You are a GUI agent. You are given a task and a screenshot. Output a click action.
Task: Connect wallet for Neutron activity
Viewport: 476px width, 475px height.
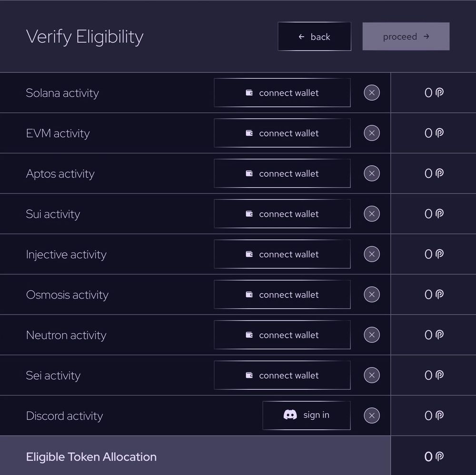pos(282,335)
